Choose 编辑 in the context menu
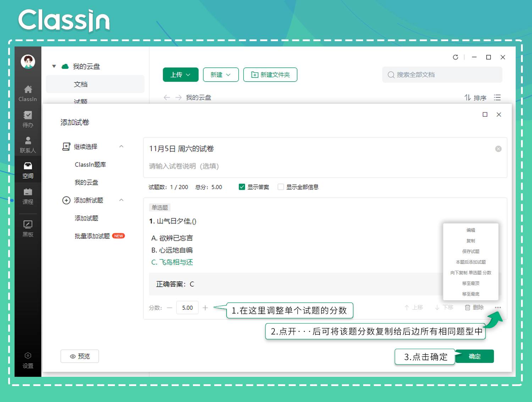 pyautogui.click(x=471, y=230)
